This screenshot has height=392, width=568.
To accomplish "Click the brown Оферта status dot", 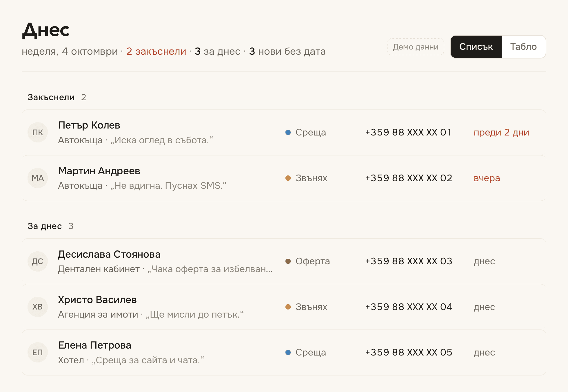I will (x=288, y=261).
